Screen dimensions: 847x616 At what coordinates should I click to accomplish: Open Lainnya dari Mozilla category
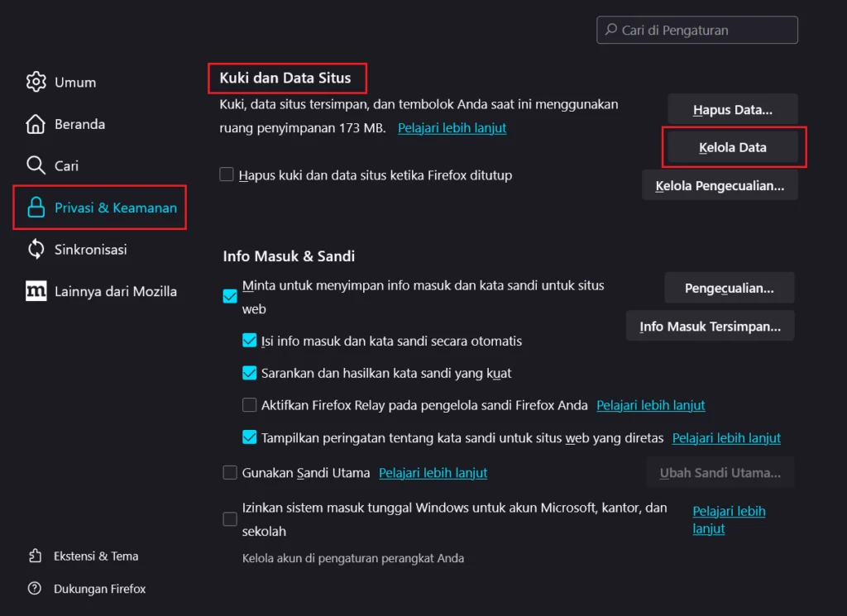pos(116,292)
